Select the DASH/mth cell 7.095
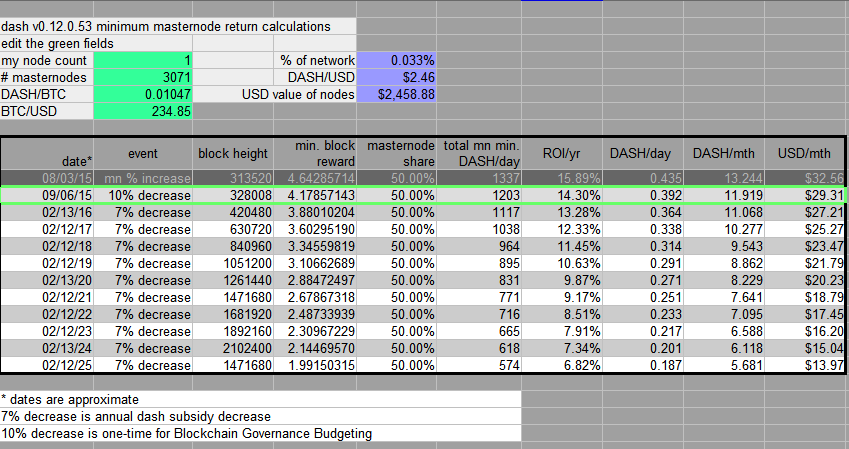This screenshot has width=849, height=449. (724, 314)
